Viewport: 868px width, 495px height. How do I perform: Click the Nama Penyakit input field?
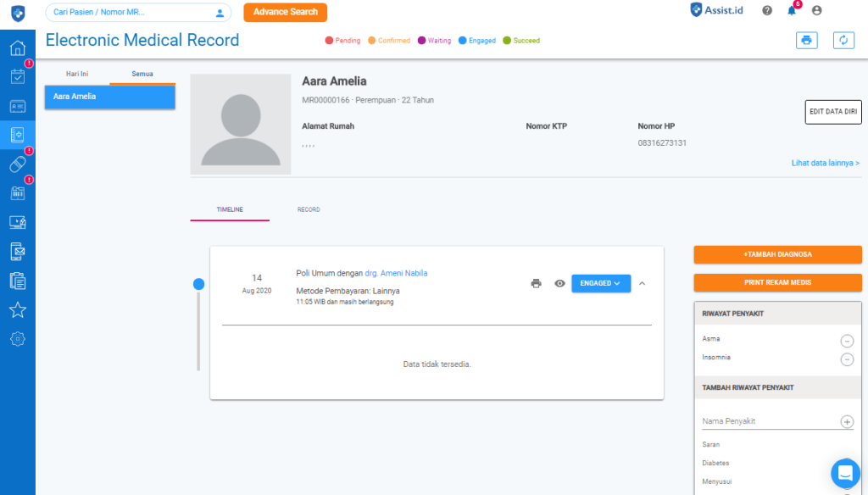pyautogui.click(x=767, y=421)
